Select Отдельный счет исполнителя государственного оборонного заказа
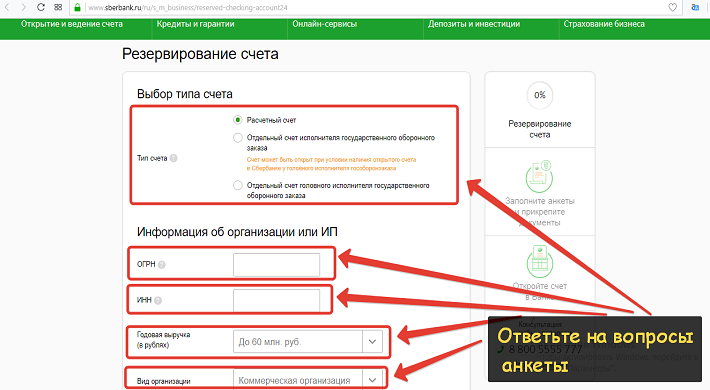Viewport: 710px width, 390px height. [x=238, y=138]
